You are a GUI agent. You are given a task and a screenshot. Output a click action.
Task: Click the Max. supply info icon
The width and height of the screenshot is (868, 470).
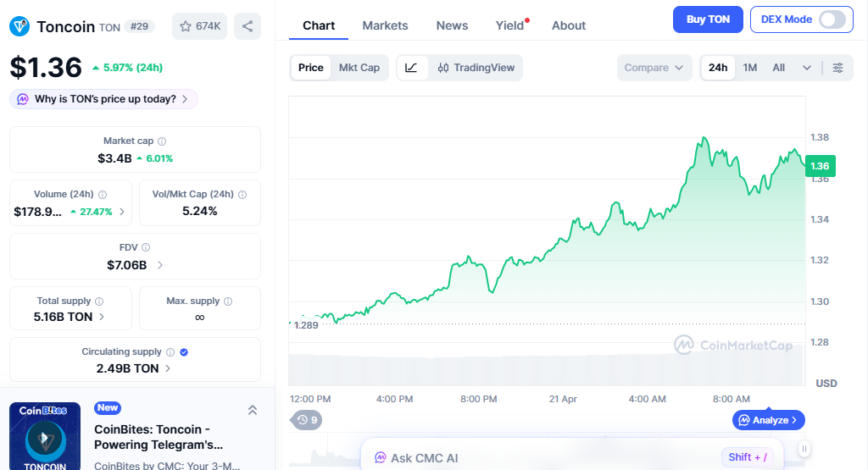click(x=228, y=301)
